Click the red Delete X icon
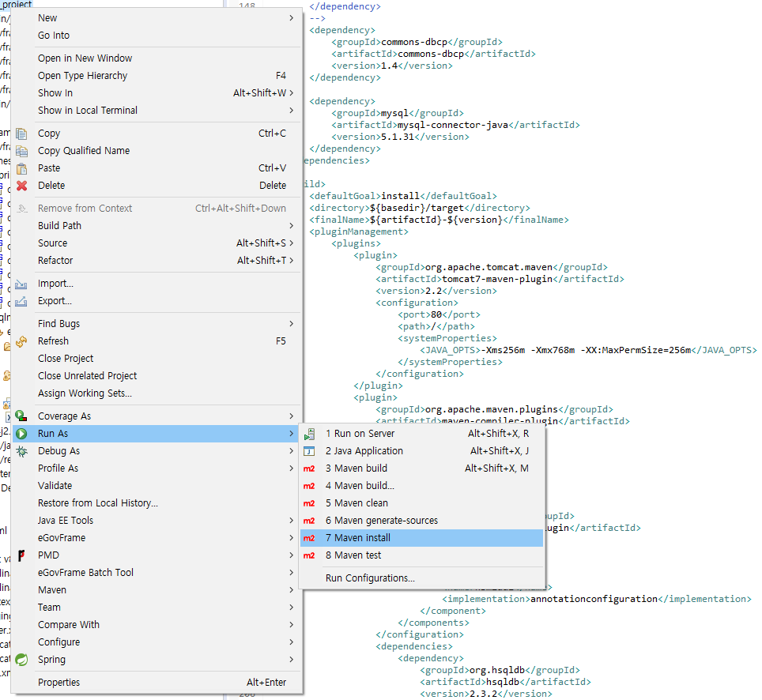Image resolution: width=762 pixels, height=700 pixels. click(x=22, y=186)
